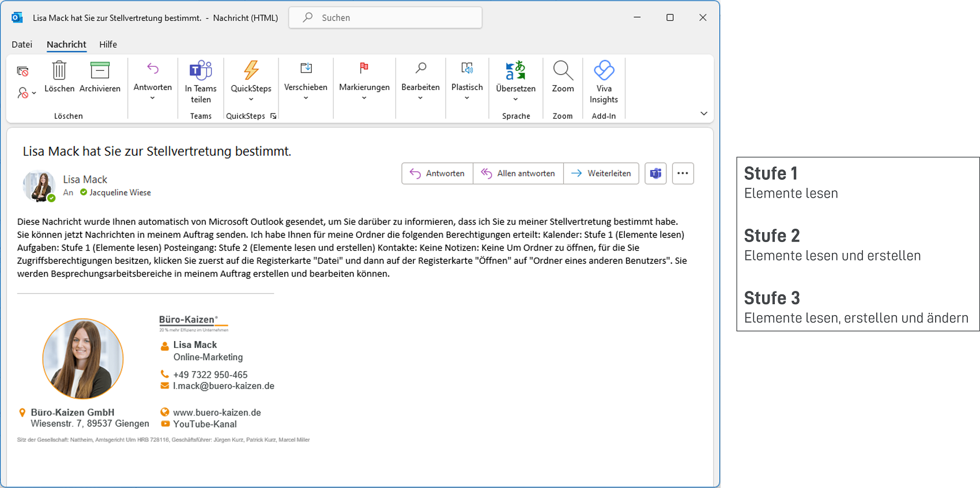Click the Weiterleiten button
The height and width of the screenshot is (488, 980).
point(601,173)
